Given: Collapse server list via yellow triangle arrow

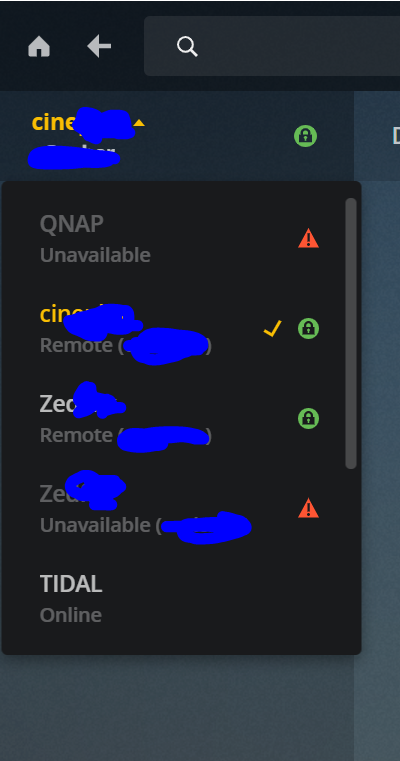Looking at the screenshot, I should [139, 123].
